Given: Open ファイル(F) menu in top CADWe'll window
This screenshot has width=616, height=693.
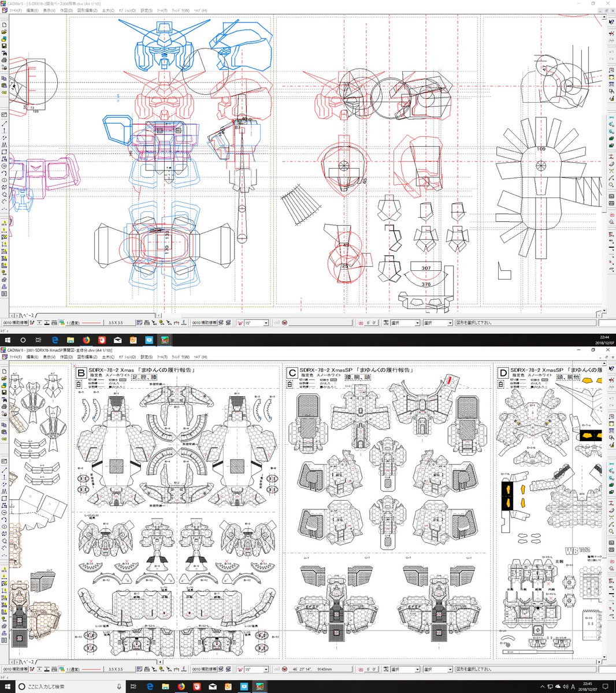Looking at the screenshot, I should point(14,10).
